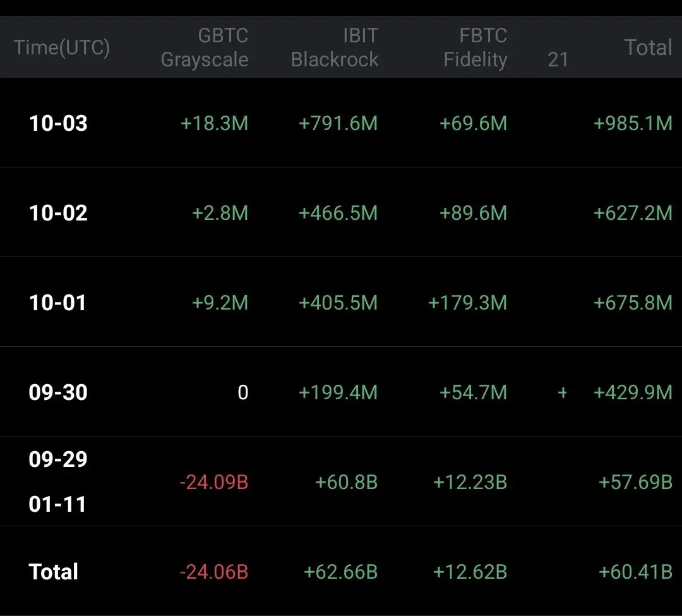This screenshot has width=682, height=616.
Task: Select the GBTC Grayscale column header
Action: tap(205, 47)
